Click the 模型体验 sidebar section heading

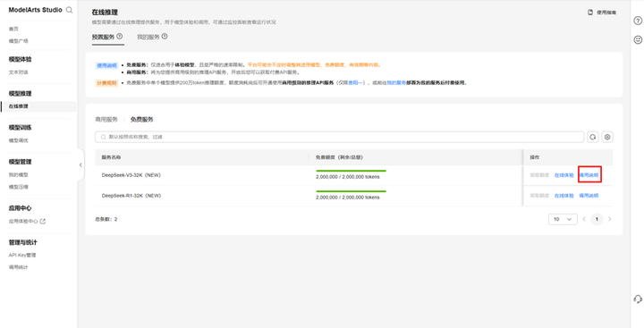20,60
